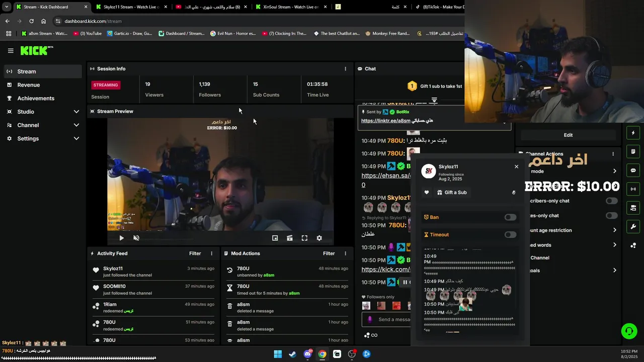The width and height of the screenshot is (644, 362).
Task: Expand the Studio sidebar section
Action: click(x=76, y=112)
